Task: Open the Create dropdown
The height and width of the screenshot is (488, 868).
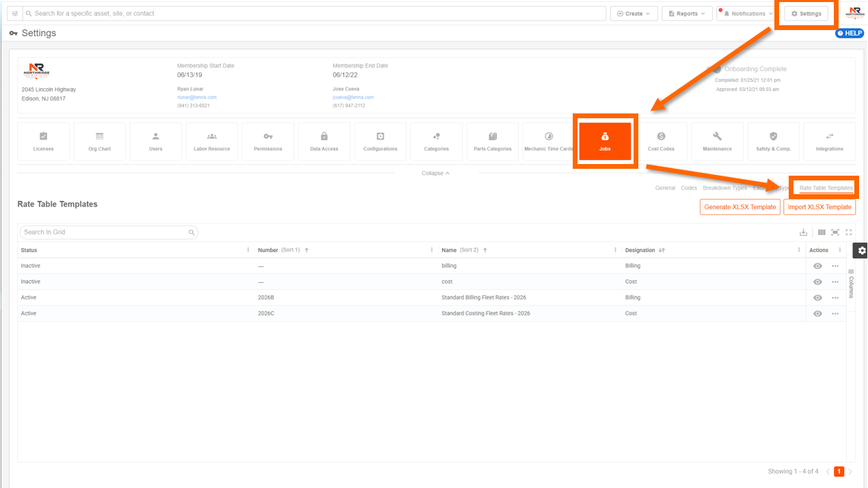Action: coord(634,14)
